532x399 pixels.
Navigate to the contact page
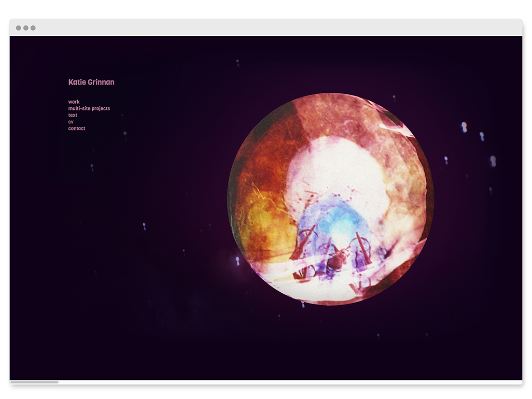tap(77, 129)
